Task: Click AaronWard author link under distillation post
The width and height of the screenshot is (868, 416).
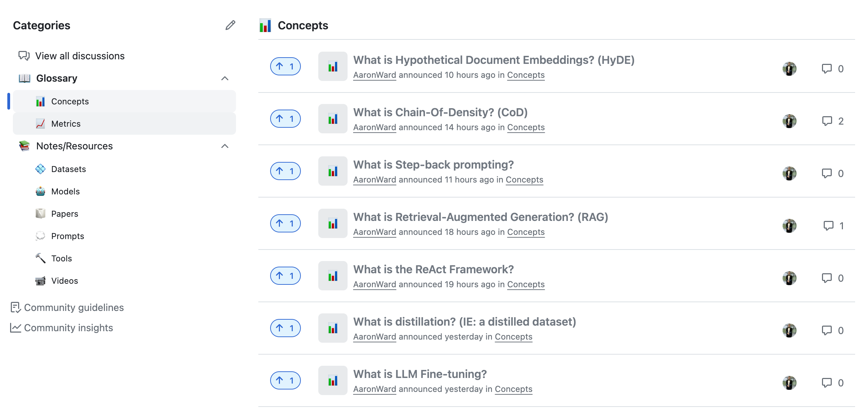Action: click(x=374, y=337)
